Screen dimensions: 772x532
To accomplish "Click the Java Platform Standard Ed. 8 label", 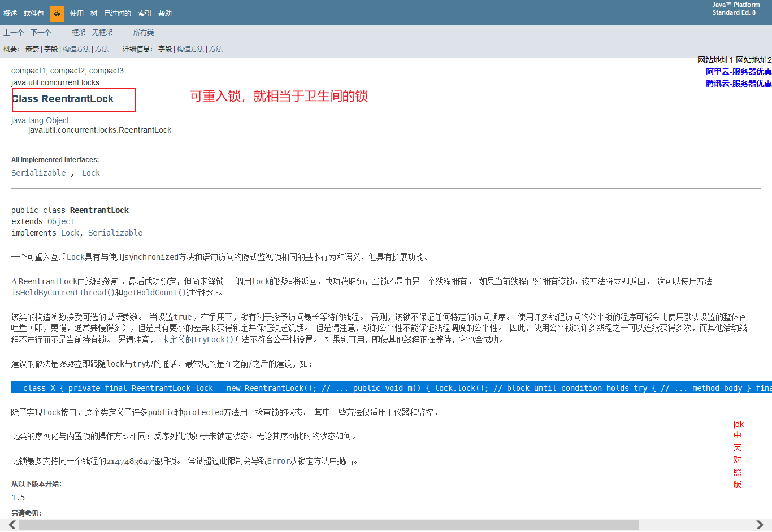I will (735, 8).
